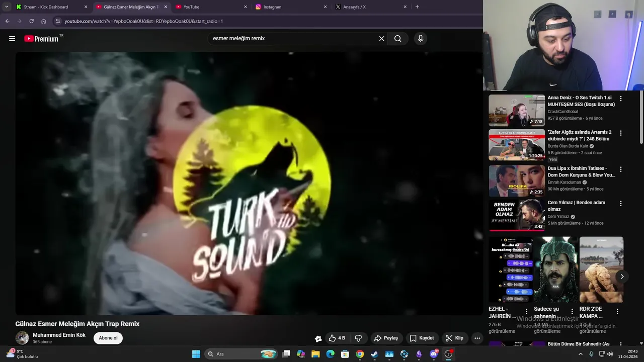Open options menu for Cem Yılmaz video
Image resolution: width=644 pixels, height=362 pixels.
pyautogui.click(x=620, y=204)
